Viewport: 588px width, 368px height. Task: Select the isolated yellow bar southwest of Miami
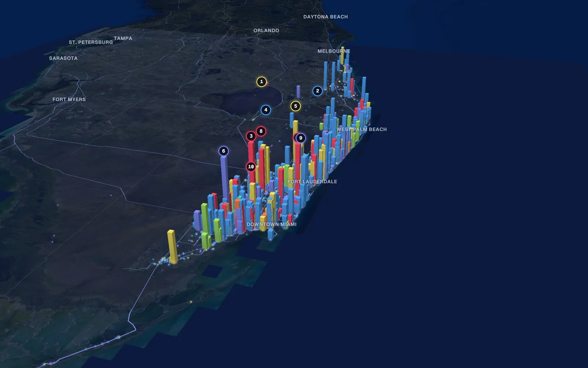pyautogui.click(x=172, y=247)
